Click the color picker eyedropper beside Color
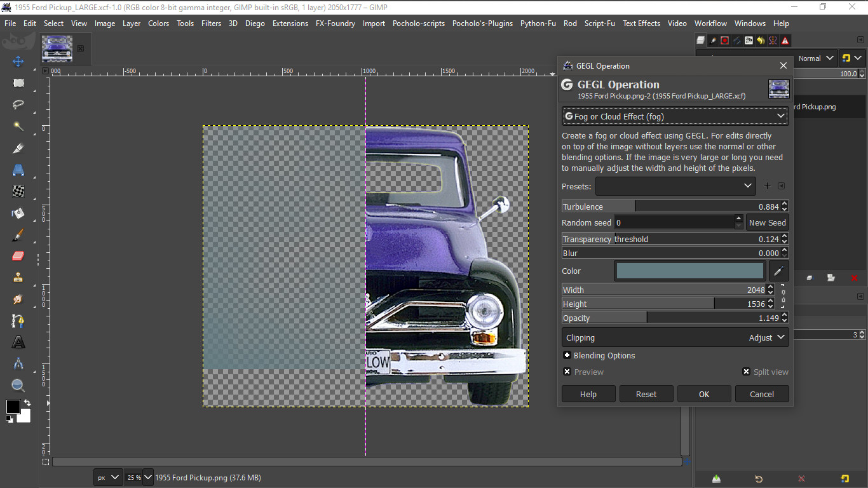This screenshot has width=868, height=488. point(778,271)
